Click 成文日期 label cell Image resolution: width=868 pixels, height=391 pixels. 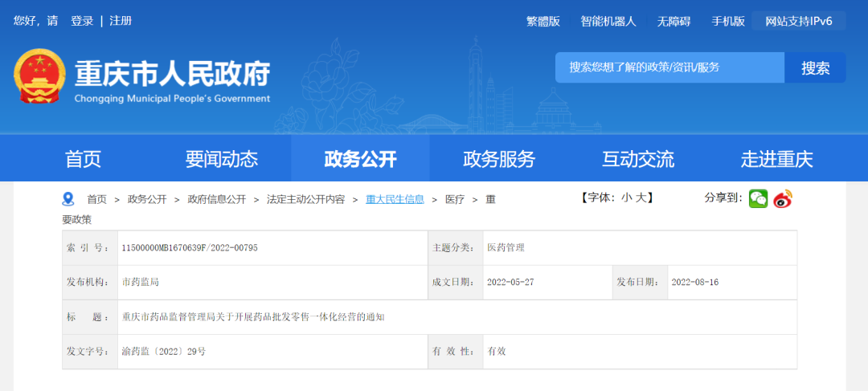pyautogui.click(x=455, y=282)
